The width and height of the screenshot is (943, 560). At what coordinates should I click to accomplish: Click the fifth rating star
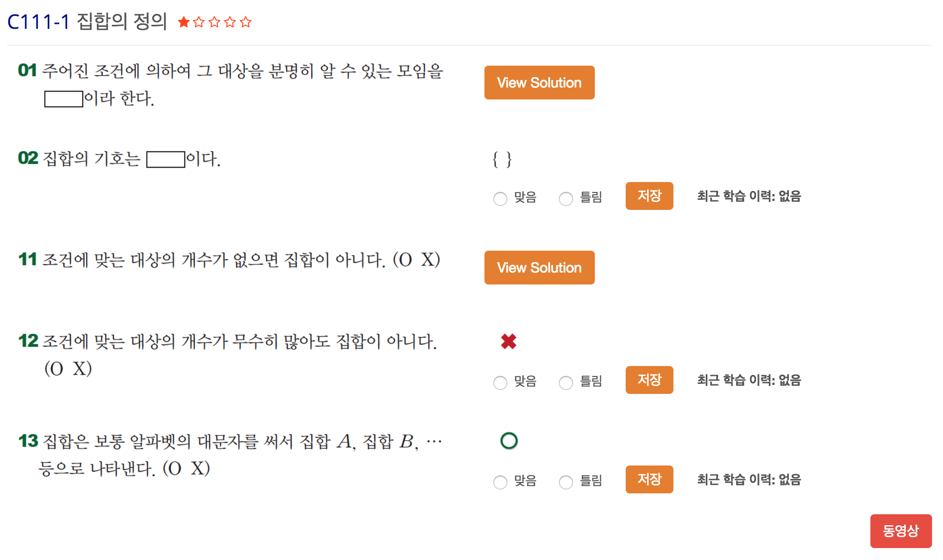click(246, 22)
